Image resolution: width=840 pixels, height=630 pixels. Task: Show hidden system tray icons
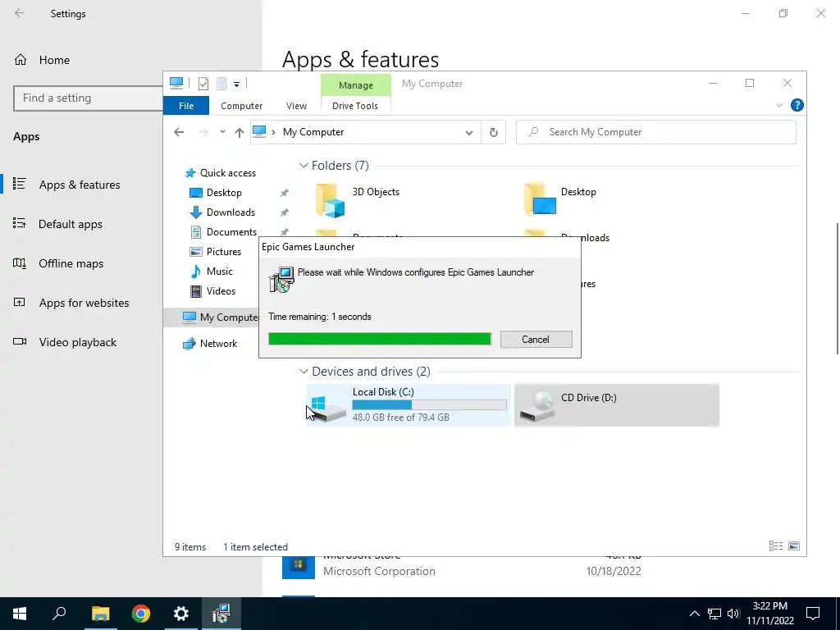(x=694, y=614)
